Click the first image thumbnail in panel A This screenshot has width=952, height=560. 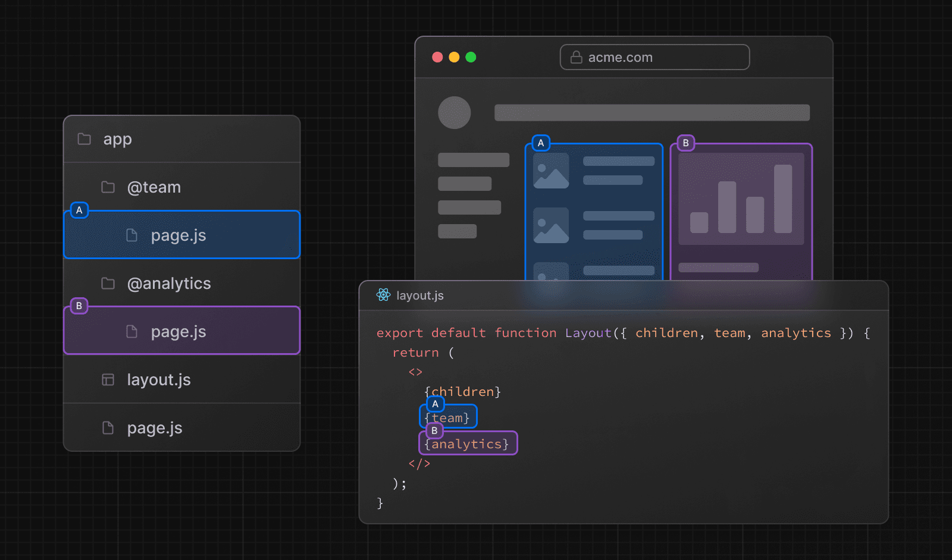point(551,171)
